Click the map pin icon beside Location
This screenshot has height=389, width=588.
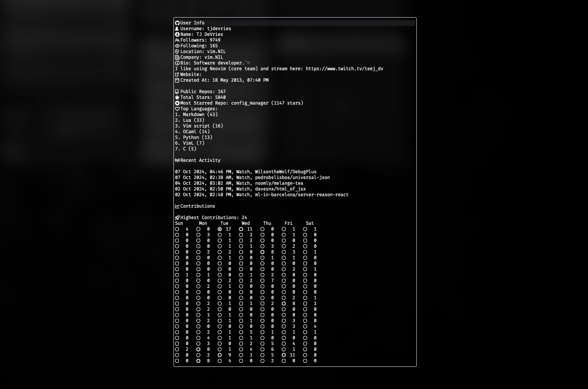pyautogui.click(x=177, y=52)
